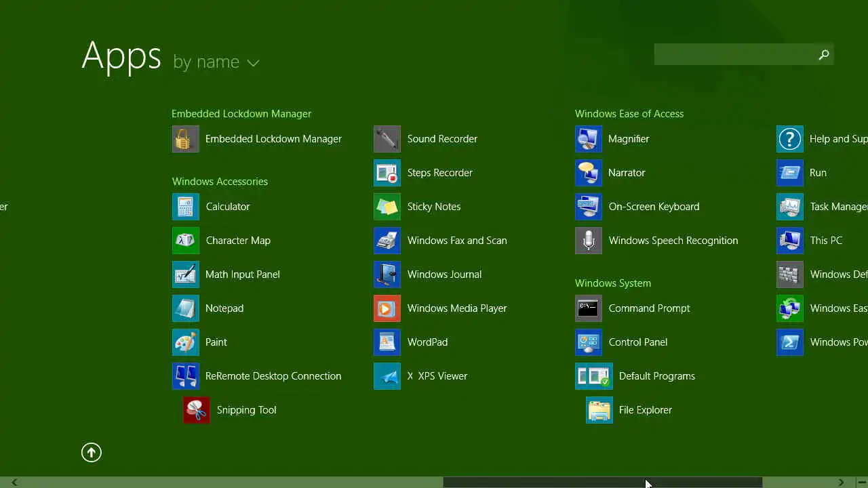The height and width of the screenshot is (488, 868).
Task: Open the Embedded Lockdown Manager padlock icon
Action: [185, 139]
